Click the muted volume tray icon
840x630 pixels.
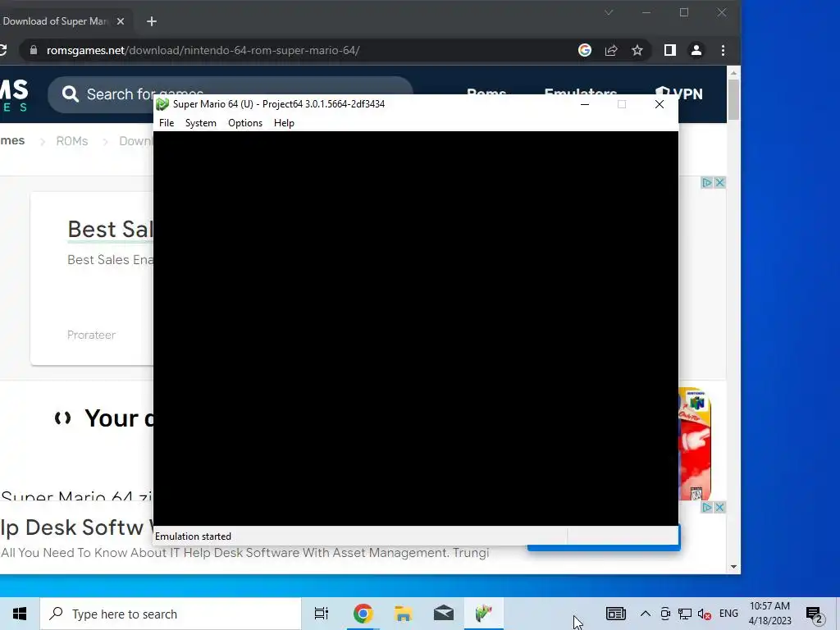(x=705, y=614)
